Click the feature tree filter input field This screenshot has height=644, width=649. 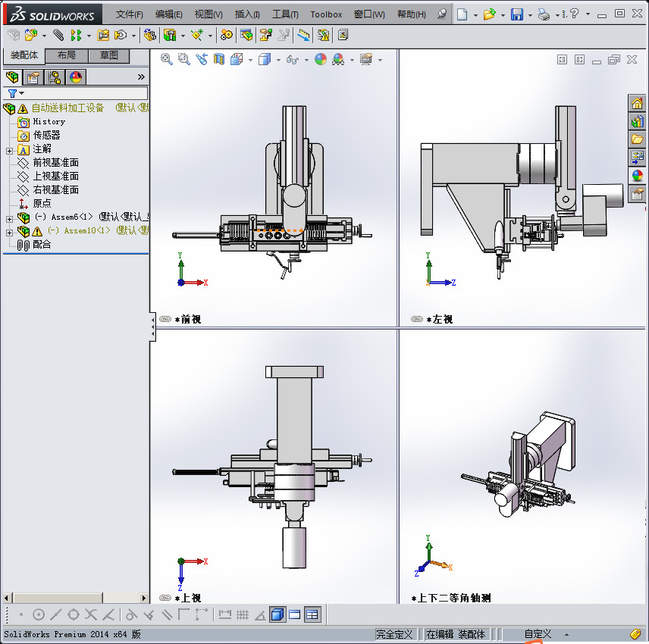point(83,93)
